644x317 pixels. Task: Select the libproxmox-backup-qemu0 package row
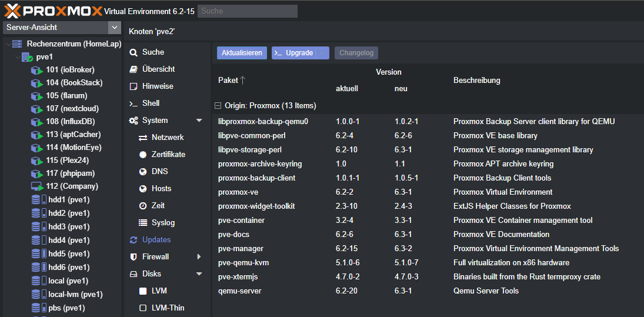[428, 122]
